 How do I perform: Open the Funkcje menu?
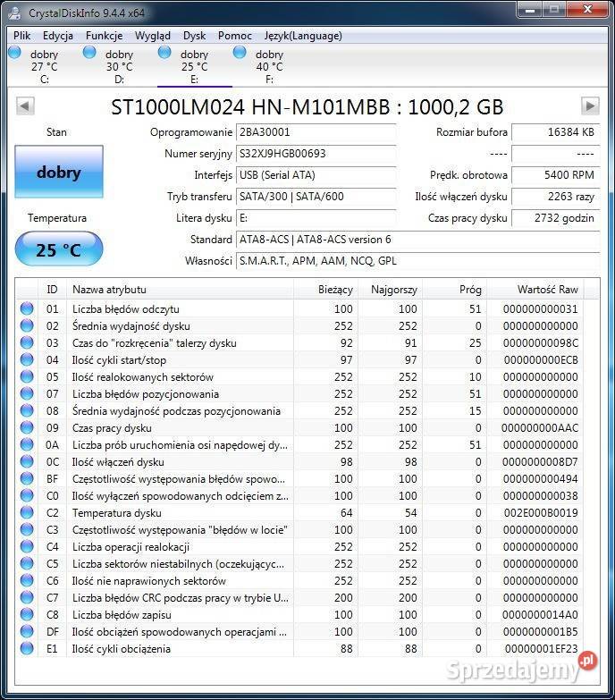coord(105,36)
